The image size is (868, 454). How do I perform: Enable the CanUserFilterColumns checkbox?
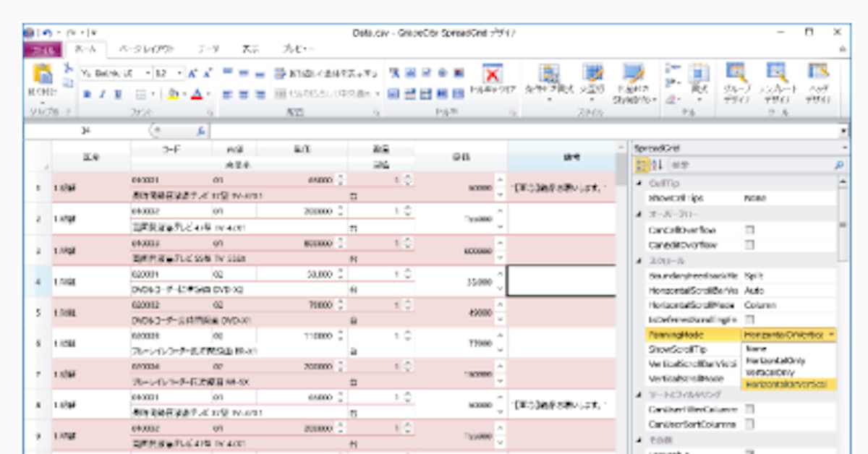[750, 409]
